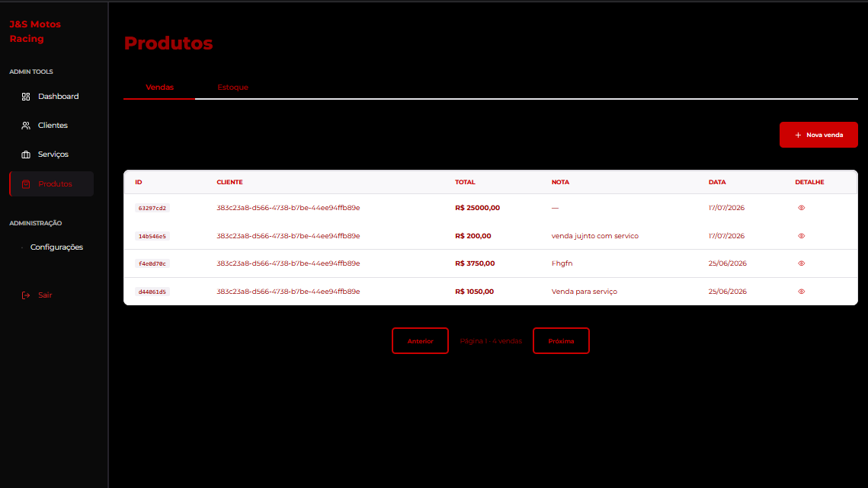Screen dimensions: 868x488
Task: Click total R$ 3750,00
Action: pyautogui.click(x=475, y=263)
